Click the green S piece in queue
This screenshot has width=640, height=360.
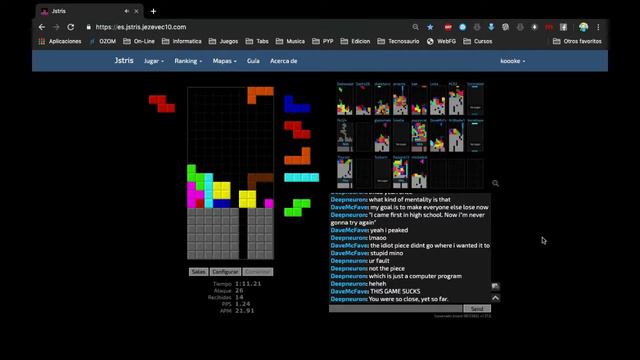pyautogui.click(x=297, y=207)
